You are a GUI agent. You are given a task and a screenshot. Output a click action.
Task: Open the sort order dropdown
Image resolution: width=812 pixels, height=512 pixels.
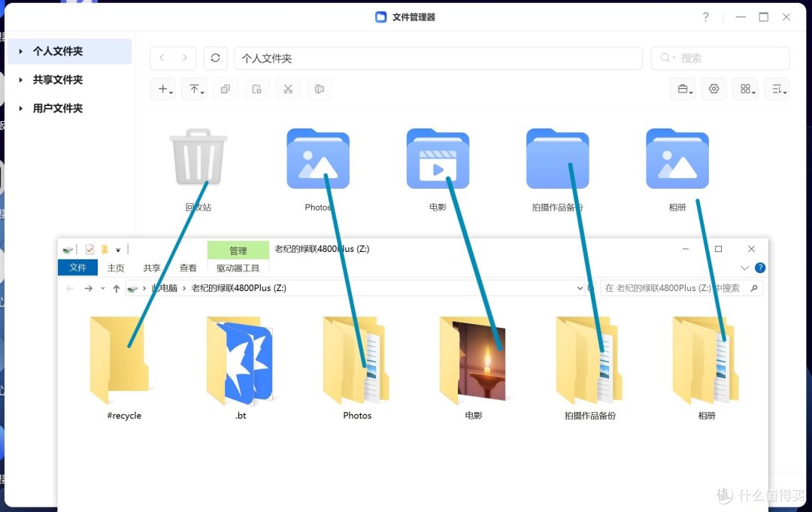click(778, 89)
